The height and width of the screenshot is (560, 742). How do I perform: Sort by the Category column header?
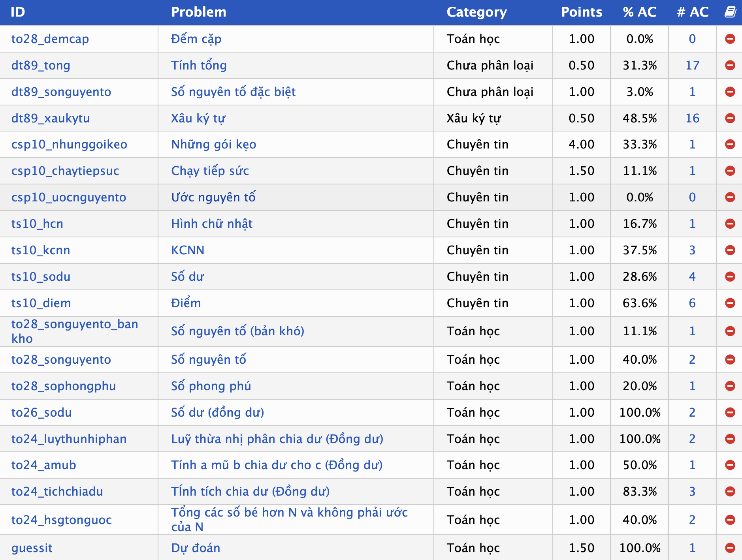coord(476,12)
